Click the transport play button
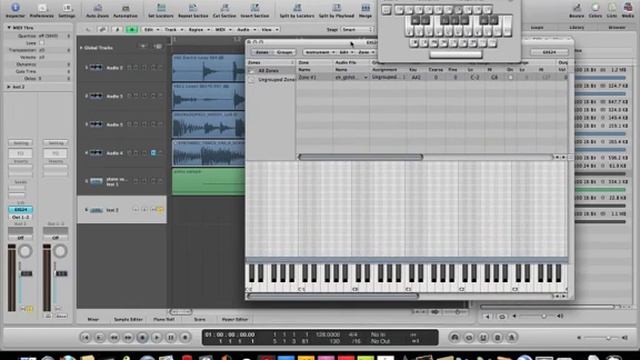The height and width of the screenshot is (360, 640). (x=157, y=338)
